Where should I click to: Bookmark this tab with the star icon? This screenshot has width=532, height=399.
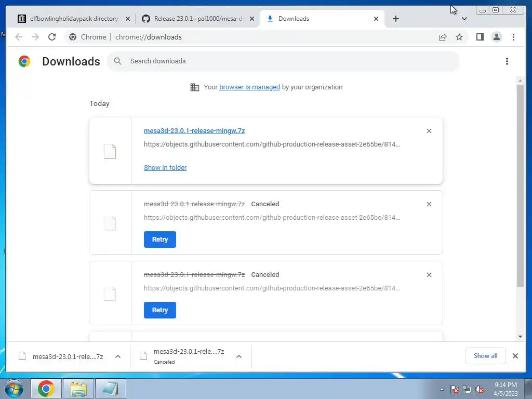coord(459,37)
